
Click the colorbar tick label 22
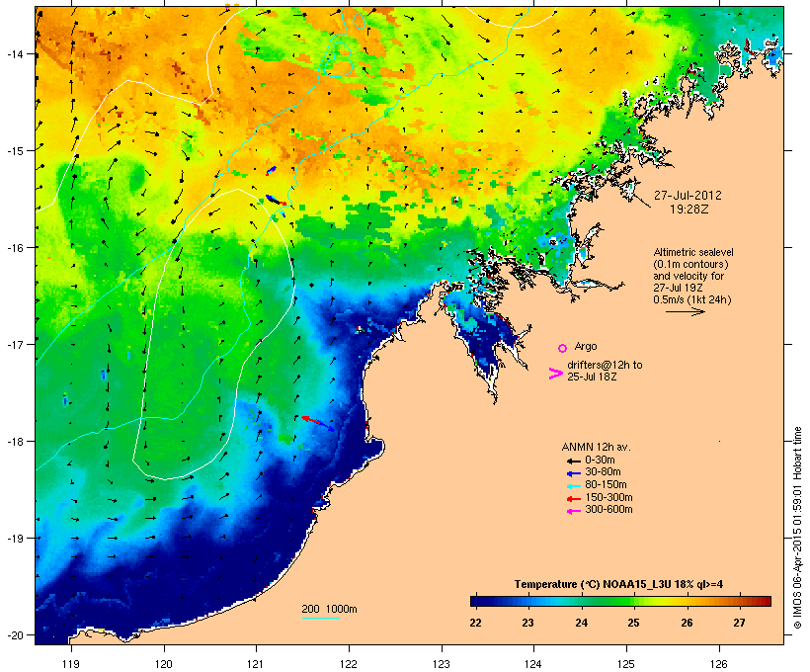coord(476,623)
